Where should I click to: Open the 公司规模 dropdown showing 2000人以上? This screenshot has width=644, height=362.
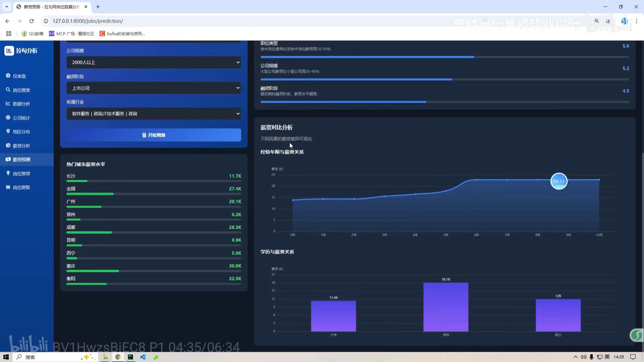pyautogui.click(x=154, y=62)
